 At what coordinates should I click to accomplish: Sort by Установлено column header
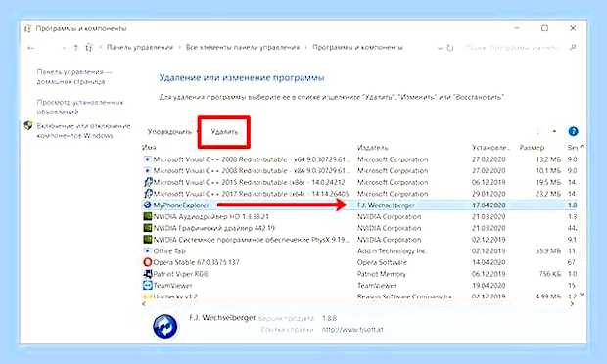click(490, 148)
